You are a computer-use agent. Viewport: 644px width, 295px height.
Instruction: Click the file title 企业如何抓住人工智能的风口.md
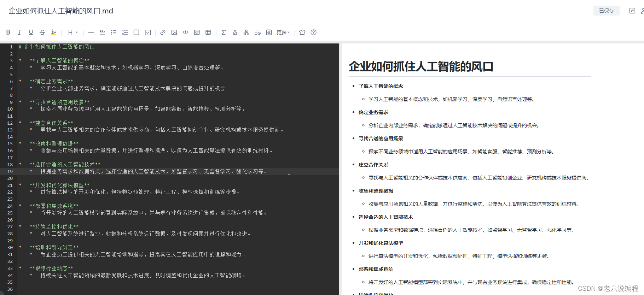(x=61, y=11)
